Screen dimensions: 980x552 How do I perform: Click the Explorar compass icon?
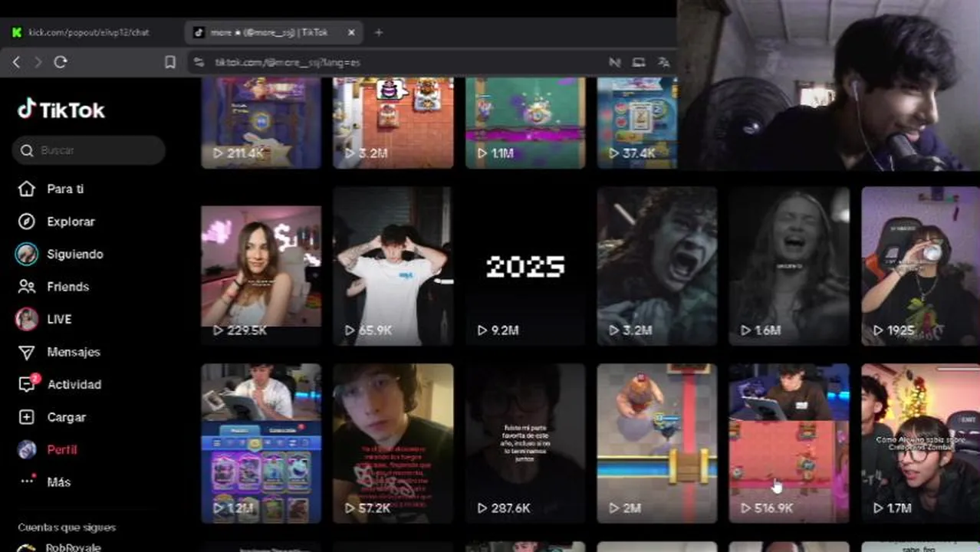click(27, 222)
